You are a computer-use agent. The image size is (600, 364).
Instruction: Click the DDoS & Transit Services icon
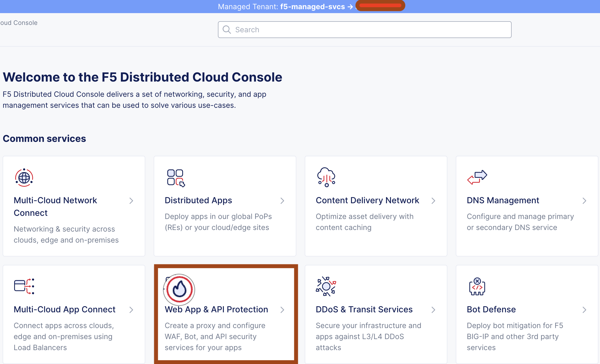coord(326,286)
